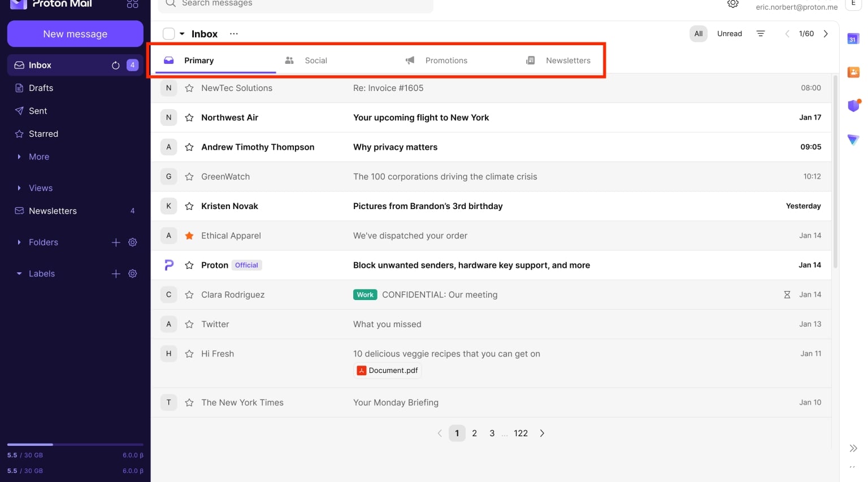Click the G avatar for GreenWatch

[168, 177]
